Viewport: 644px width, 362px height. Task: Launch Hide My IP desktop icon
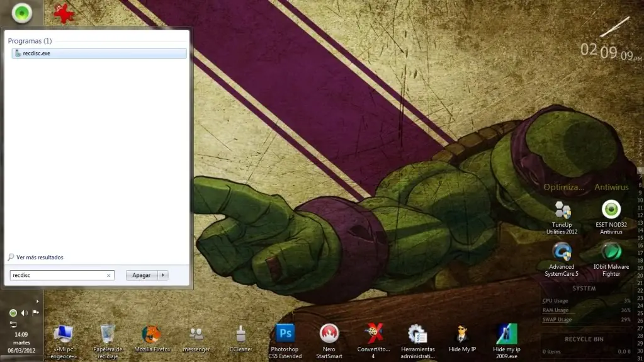462,339
